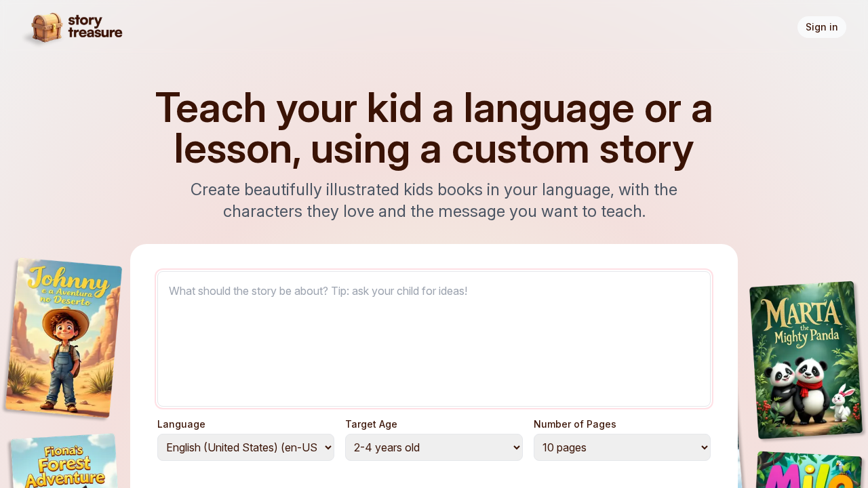The height and width of the screenshot is (488, 868).
Task: Open the Sign in page
Action: pyautogui.click(x=821, y=26)
